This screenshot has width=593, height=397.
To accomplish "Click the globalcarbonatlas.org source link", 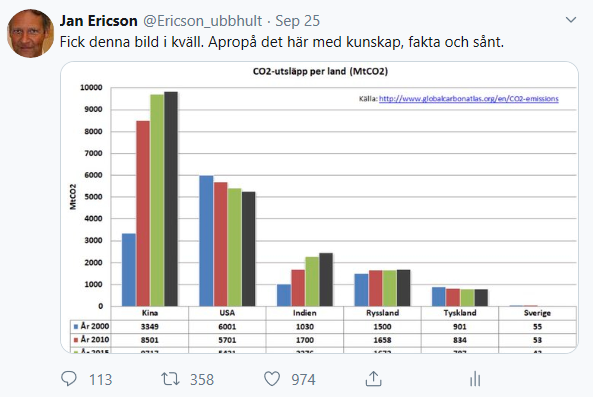I will pyautogui.click(x=469, y=99).
